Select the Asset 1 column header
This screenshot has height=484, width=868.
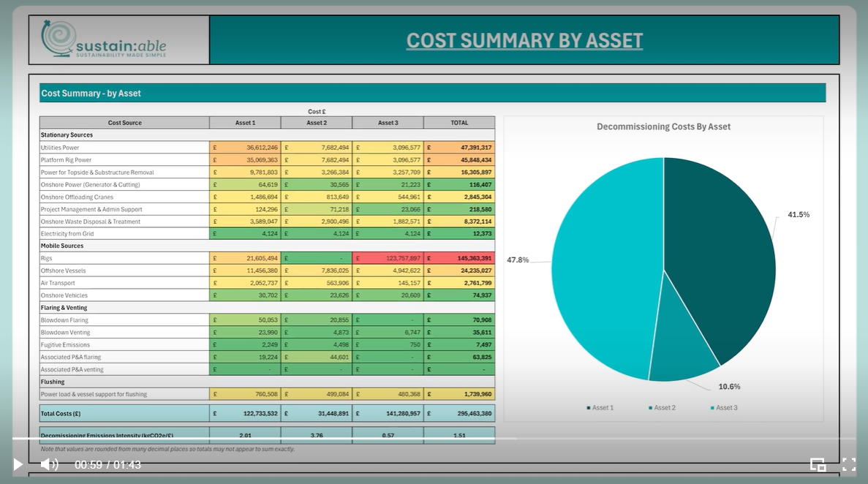pyautogui.click(x=245, y=122)
